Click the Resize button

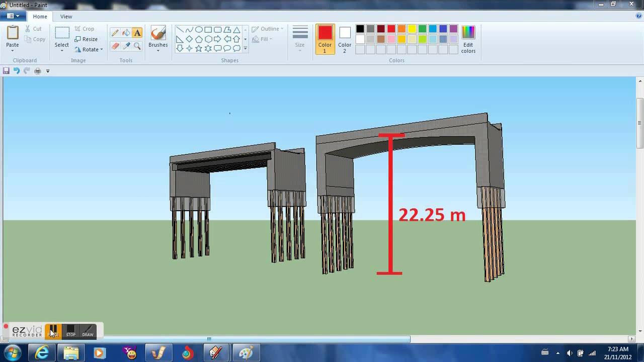(x=86, y=39)
